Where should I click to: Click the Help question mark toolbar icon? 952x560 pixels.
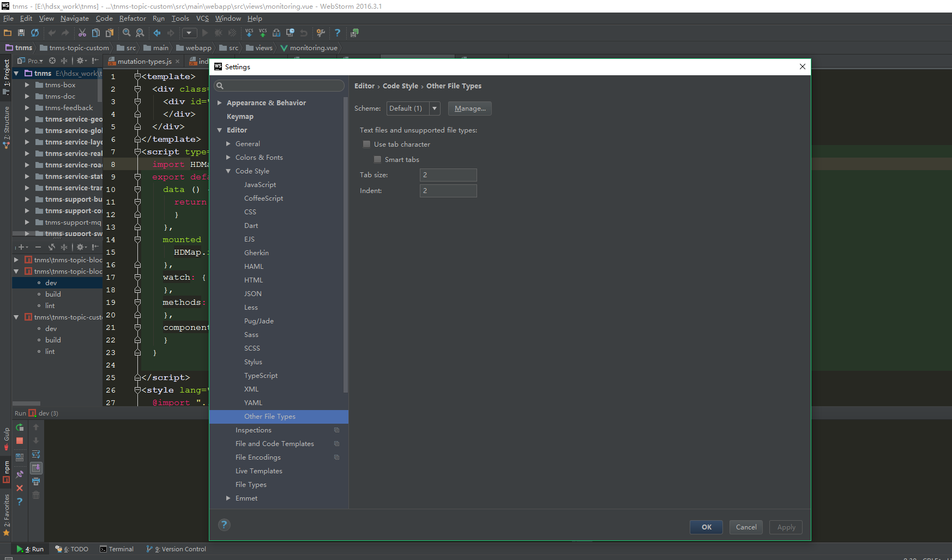(338, 33)
